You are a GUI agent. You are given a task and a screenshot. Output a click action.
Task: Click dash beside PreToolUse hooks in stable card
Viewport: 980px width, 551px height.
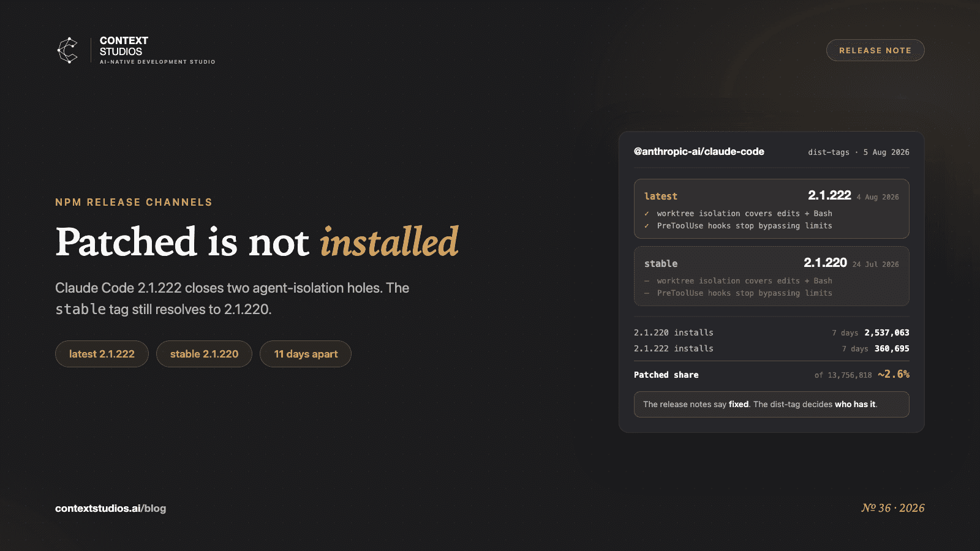[647, 293]
